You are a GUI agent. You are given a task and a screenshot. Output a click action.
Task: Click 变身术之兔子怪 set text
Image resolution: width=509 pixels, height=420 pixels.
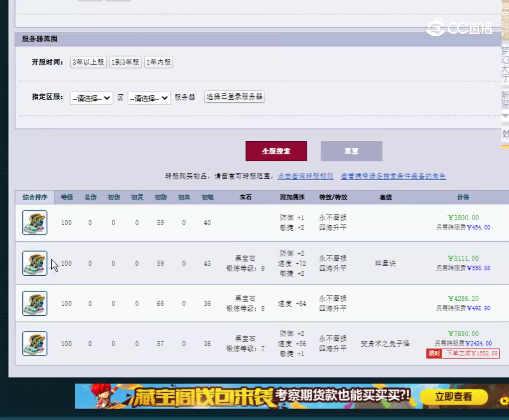click(385, 343)
